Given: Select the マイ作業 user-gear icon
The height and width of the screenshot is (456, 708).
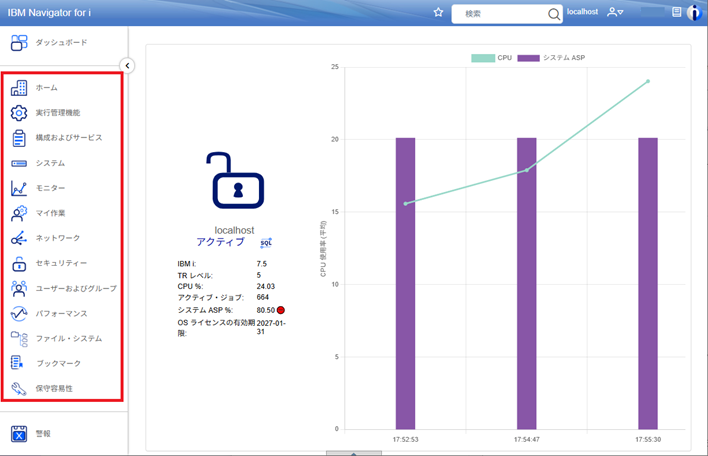Looking at the screenshot, I should [x=19, y=213].
